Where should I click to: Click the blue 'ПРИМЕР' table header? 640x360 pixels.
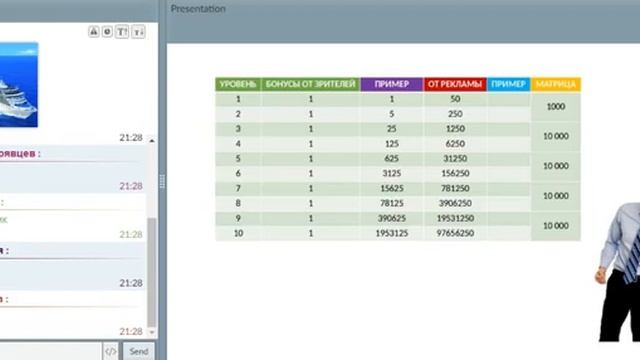509,84
